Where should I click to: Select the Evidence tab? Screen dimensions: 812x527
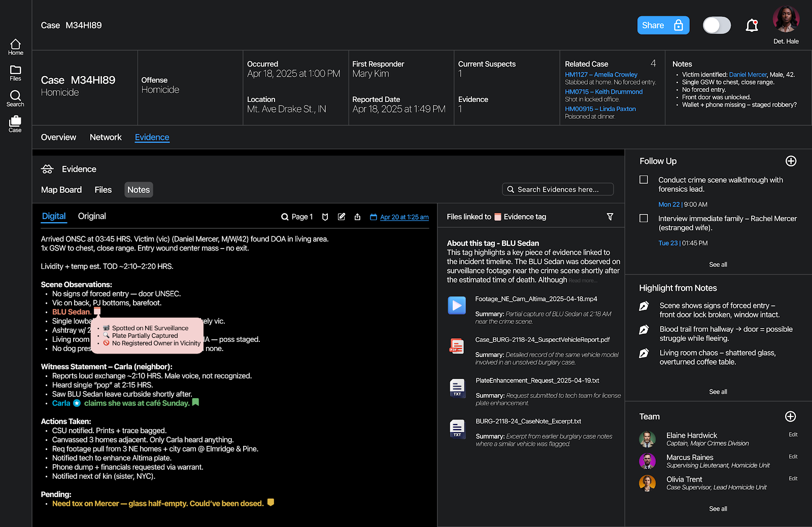point(152,137)
